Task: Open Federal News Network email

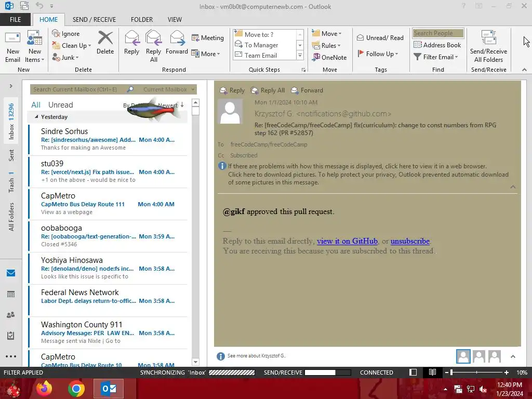Action: pos(108,300)
